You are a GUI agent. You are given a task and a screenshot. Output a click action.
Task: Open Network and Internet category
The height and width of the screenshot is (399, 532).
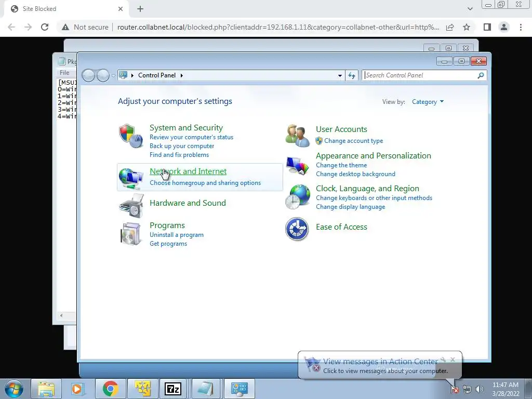188,171
